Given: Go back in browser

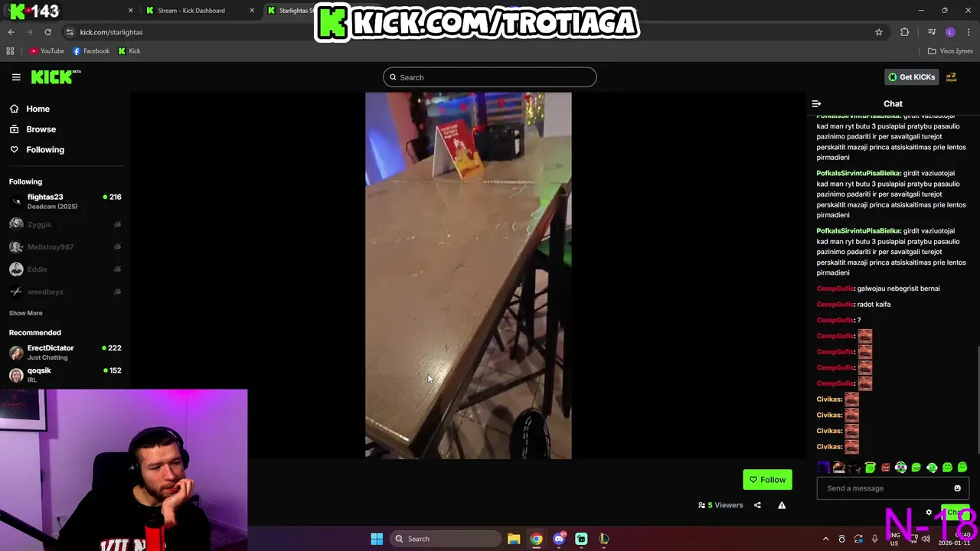Looking at the screenshot, I should click(11, 32).
